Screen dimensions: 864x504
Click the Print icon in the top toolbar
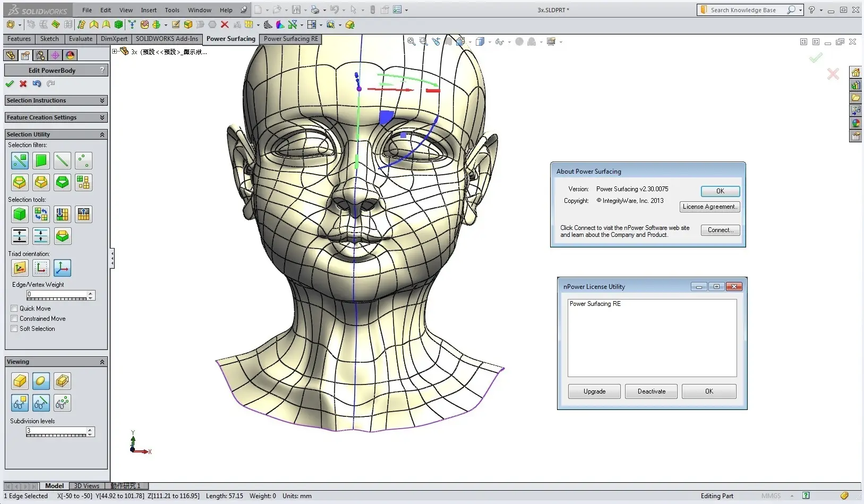[x=315, y=10]
